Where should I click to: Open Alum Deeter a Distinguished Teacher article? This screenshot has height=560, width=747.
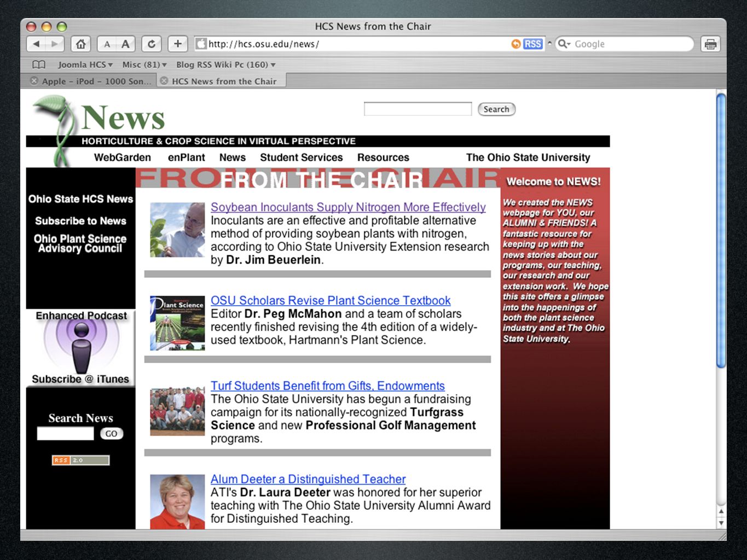pos(308,480)
